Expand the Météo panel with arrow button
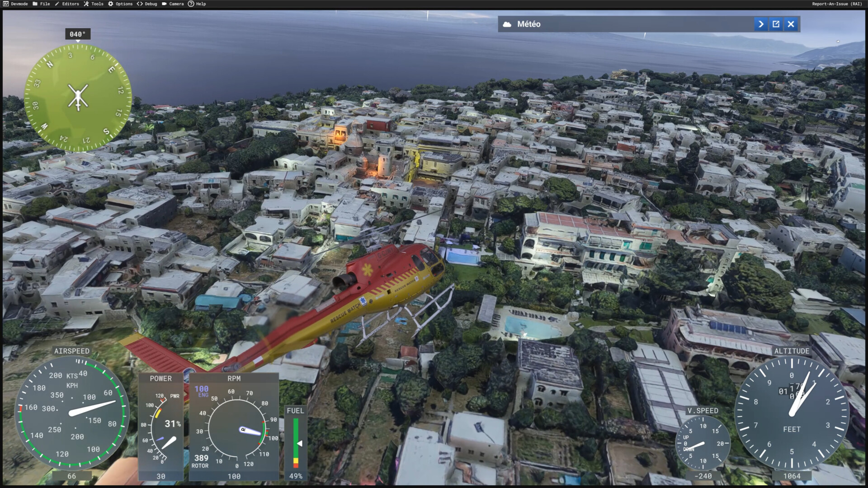Image resolution: width=868 pixels, height=488 pixels. 761,24
